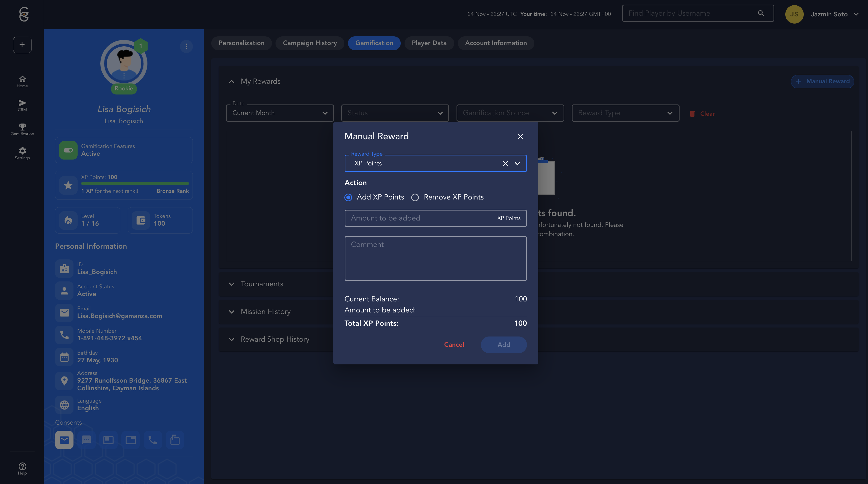
Task: Click the search magnifier icon
Action: pyautogui.click(x=761, y=14)
